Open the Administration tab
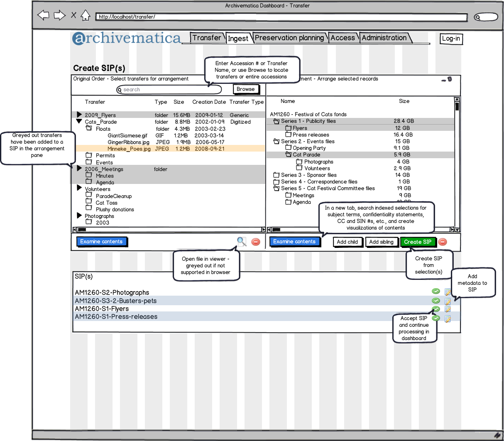The width and height of the screenshot is (504, 441). tap(384, 38)
